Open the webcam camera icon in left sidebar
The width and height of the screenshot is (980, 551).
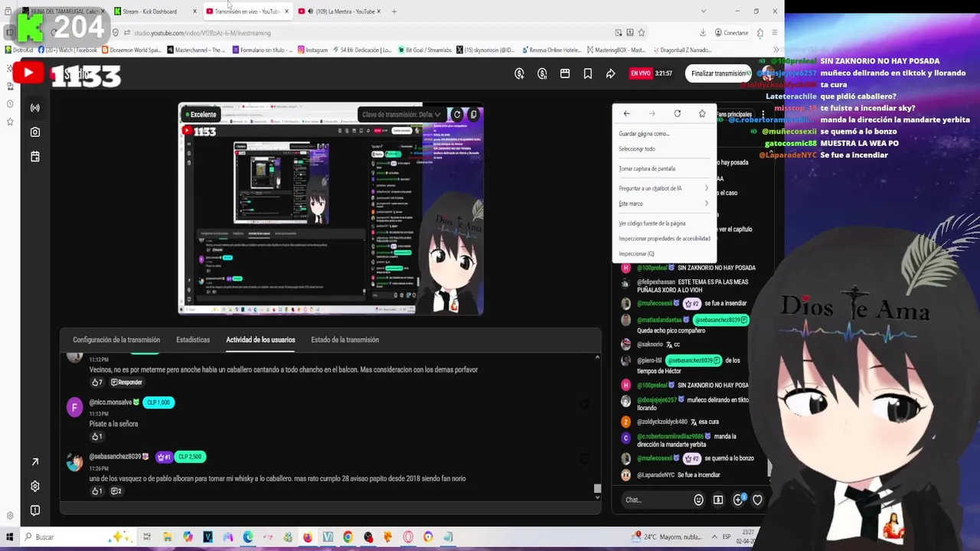coord(34,132)
